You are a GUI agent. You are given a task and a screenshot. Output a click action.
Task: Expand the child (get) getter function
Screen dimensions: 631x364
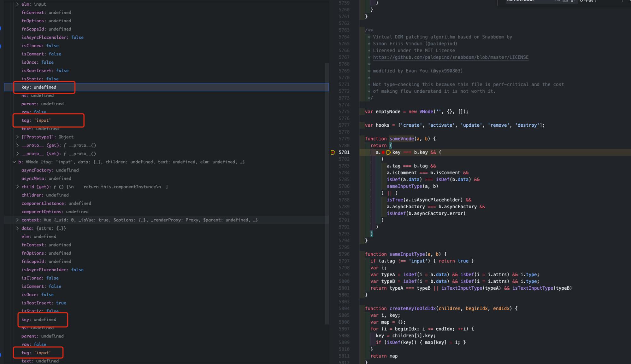(18, 187)
